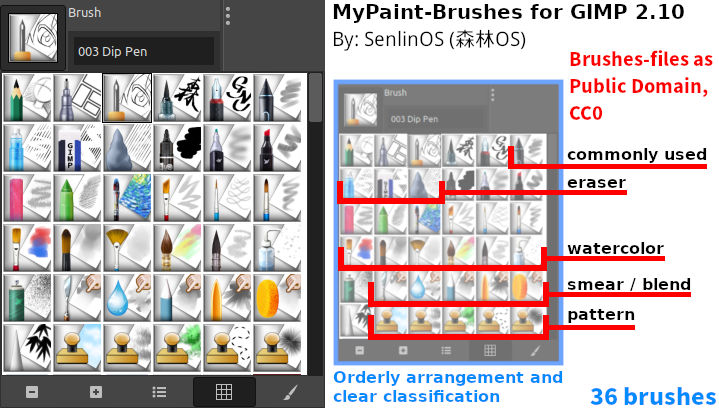Viewport: 719px width, 408px height.
Task: Select the GIMP eraser block brush
Action: click(77, 148)
